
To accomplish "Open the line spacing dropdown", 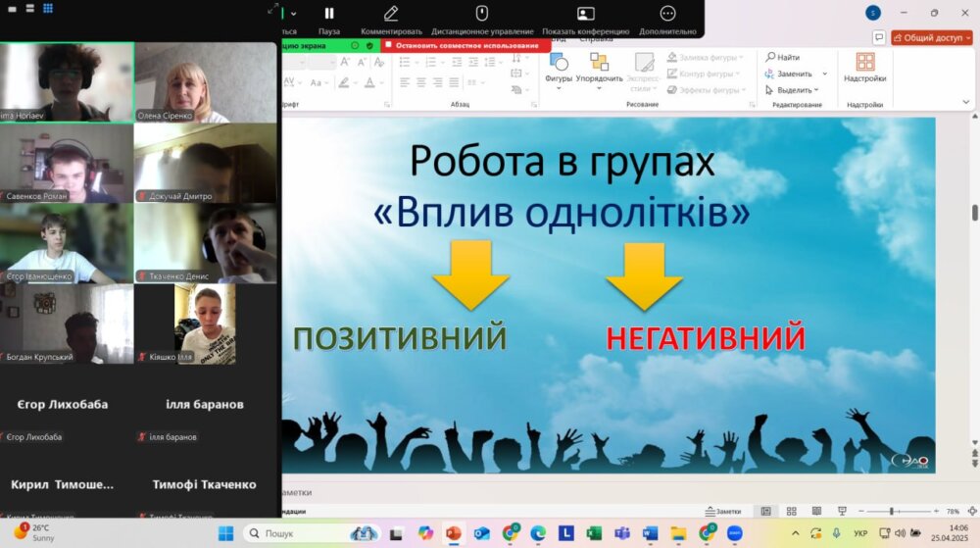I will pyautogui.click(x=492, y=62).
